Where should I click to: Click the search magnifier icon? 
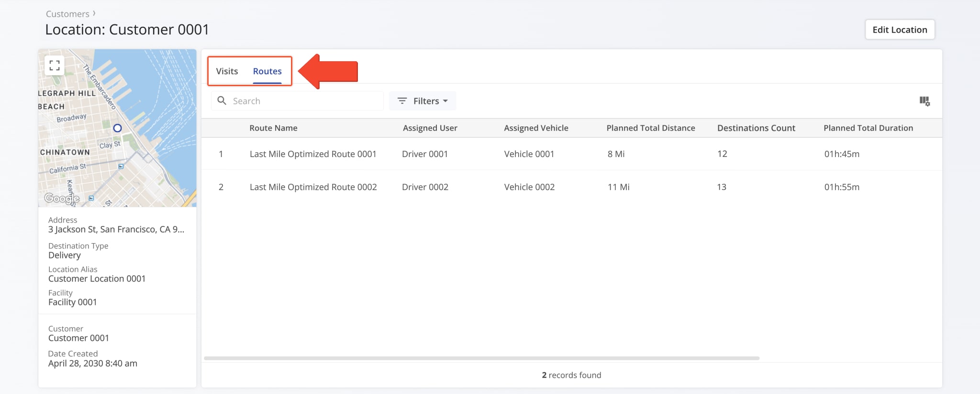pos(222,101)
